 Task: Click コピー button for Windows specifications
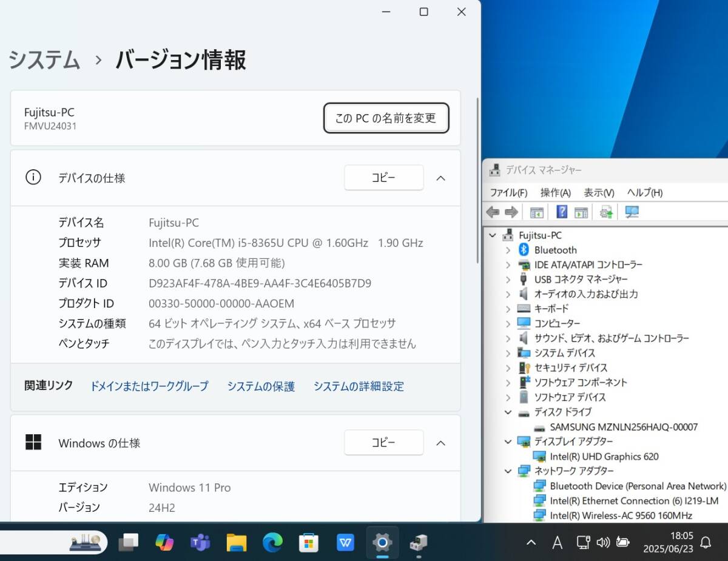(383, 443)
